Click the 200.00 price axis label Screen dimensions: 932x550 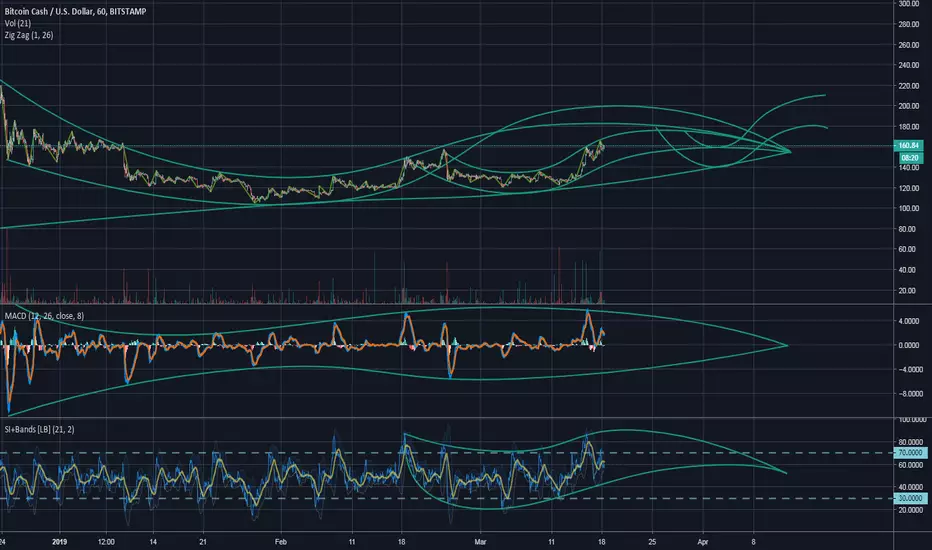pos(909,106)
